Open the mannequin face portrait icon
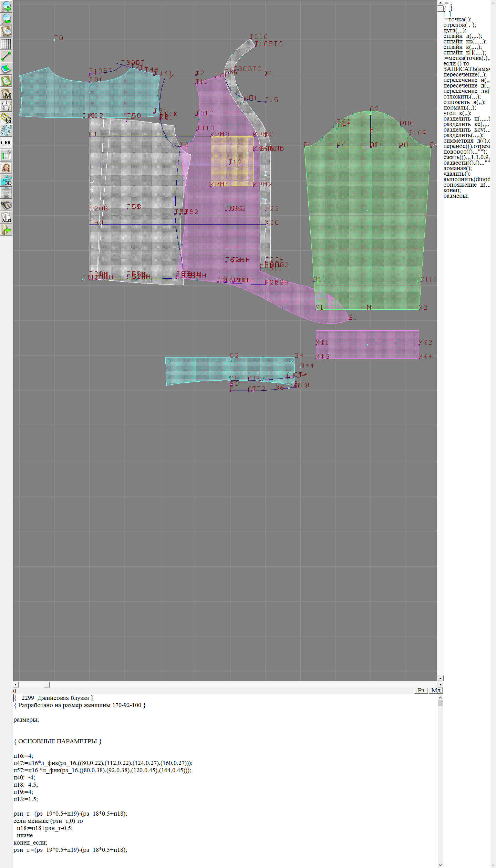Viewport: 496px width, 868px height. [x=6, y=168]
